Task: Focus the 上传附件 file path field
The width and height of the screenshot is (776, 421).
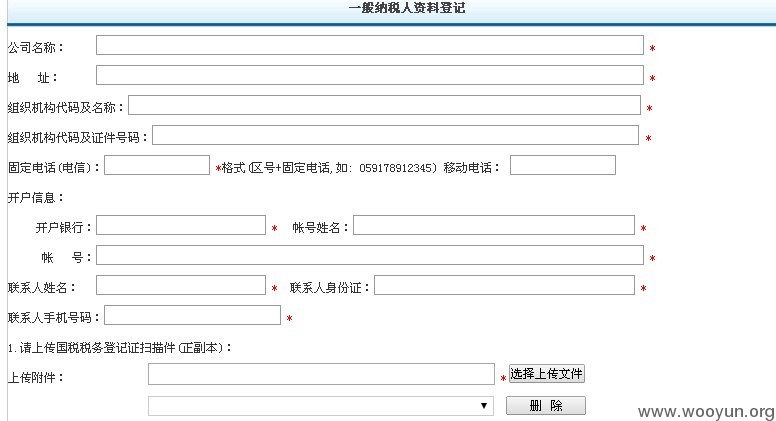Action: point(321,374)
